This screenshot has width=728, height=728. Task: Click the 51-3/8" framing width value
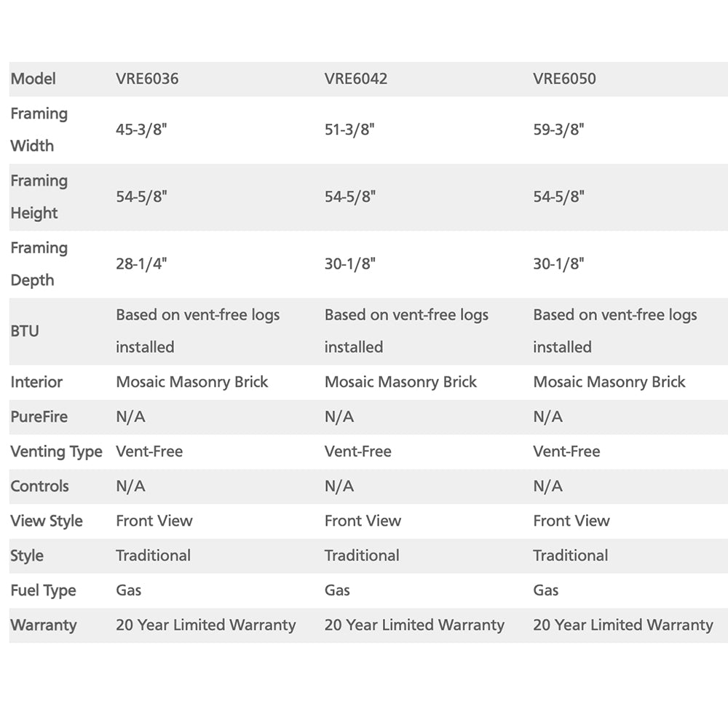pos(350,130)
